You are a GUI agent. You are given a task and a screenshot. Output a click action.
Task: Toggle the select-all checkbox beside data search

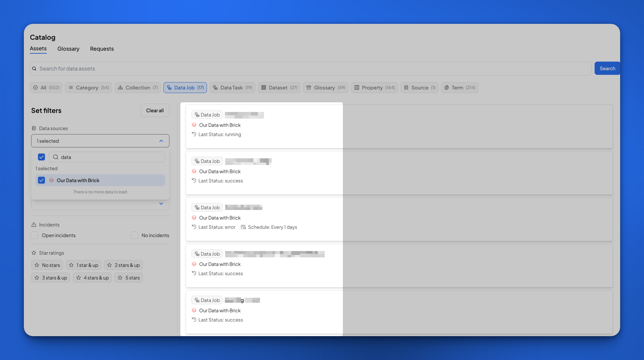[41, 157]
